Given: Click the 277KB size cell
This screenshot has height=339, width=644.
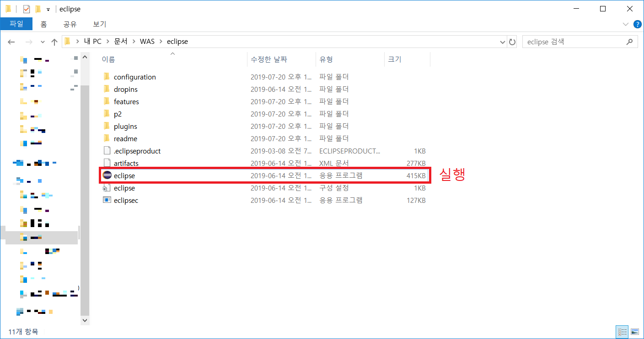Looking at the screenshot, I should [416, 163].
